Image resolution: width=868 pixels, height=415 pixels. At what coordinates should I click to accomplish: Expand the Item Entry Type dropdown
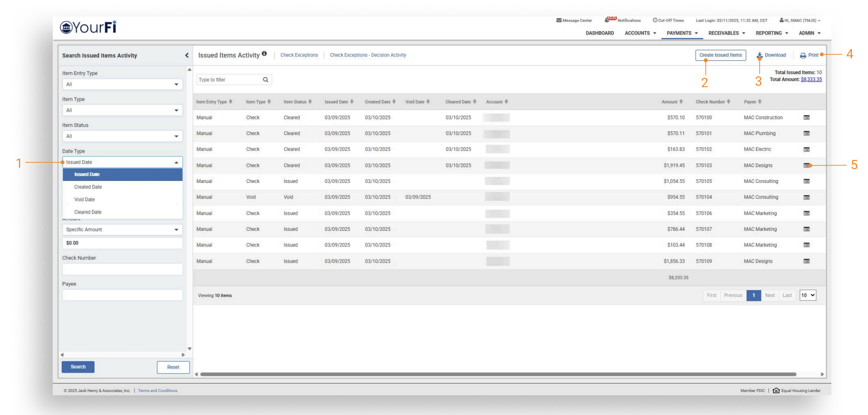click(x=122, y=84)
